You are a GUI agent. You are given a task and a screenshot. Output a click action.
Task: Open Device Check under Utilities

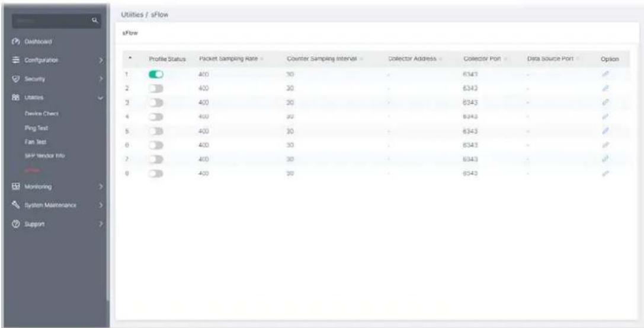[41, 113]
